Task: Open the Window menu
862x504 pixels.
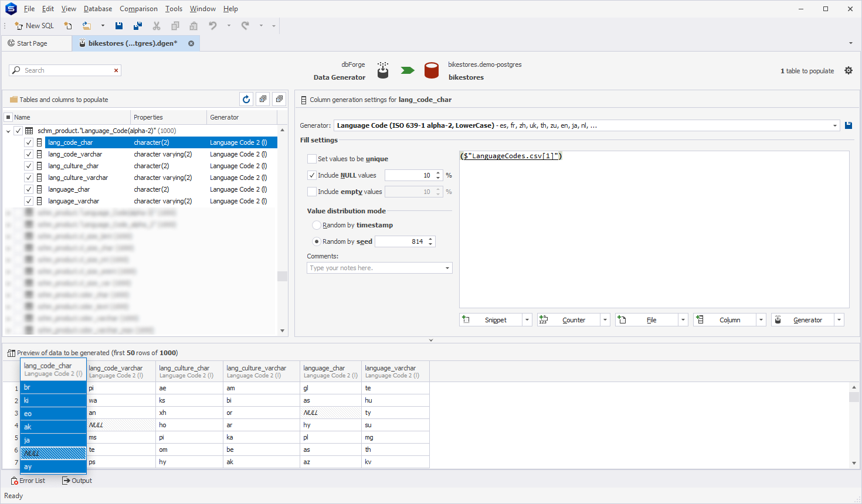Action: pyautogui.click(x=203, y=9)
